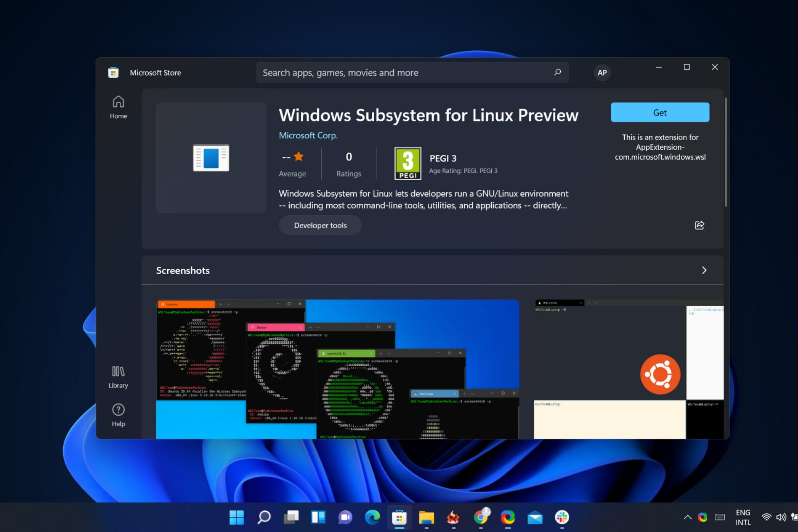Open Library in the Store sidebar
This screenshot has width=798, height=532.
point(118,376)
